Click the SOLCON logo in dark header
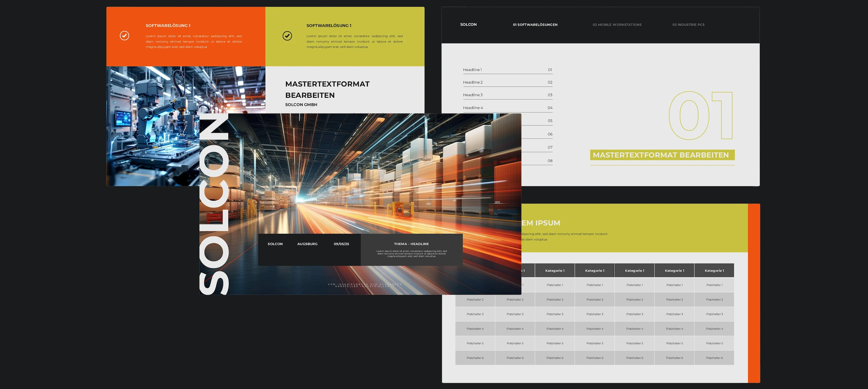The height and width of the screenshot is (389, 868). (x=468, y=24)
